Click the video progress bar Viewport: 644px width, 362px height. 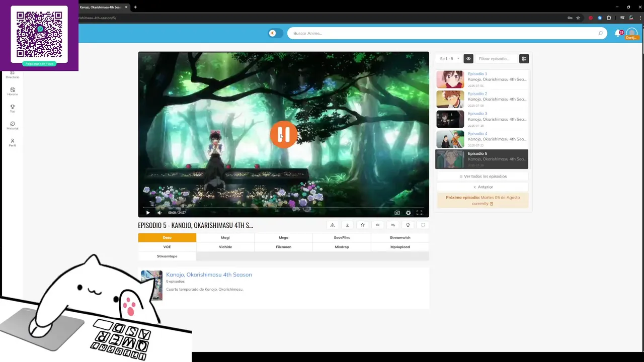point(283,207)
